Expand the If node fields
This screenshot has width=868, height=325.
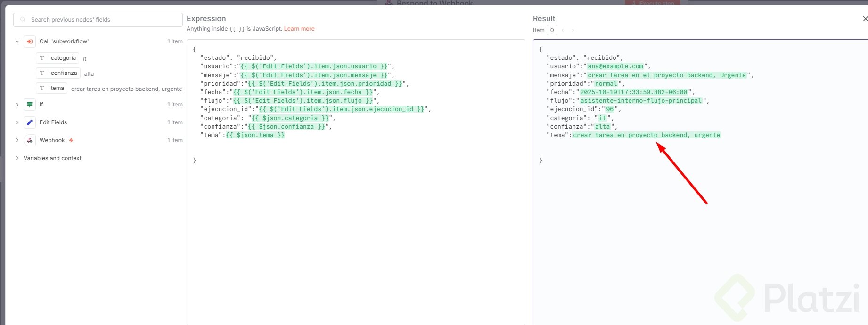(17, 105)
